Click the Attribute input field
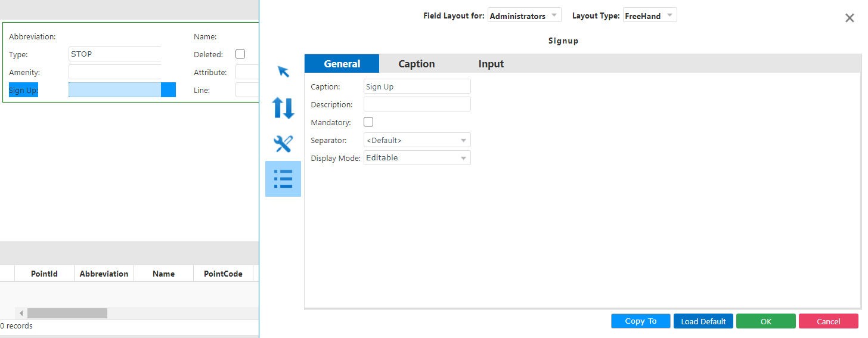 (247, 72)
